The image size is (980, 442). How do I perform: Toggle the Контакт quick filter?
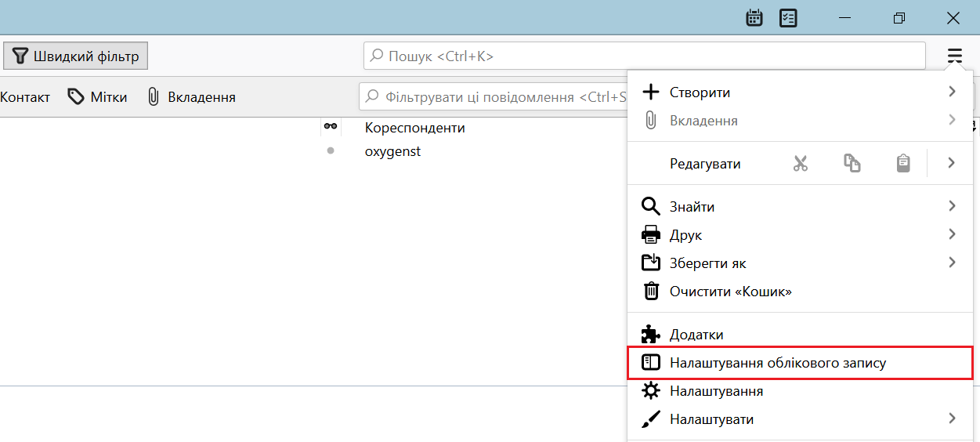click(x=25, y=97)
